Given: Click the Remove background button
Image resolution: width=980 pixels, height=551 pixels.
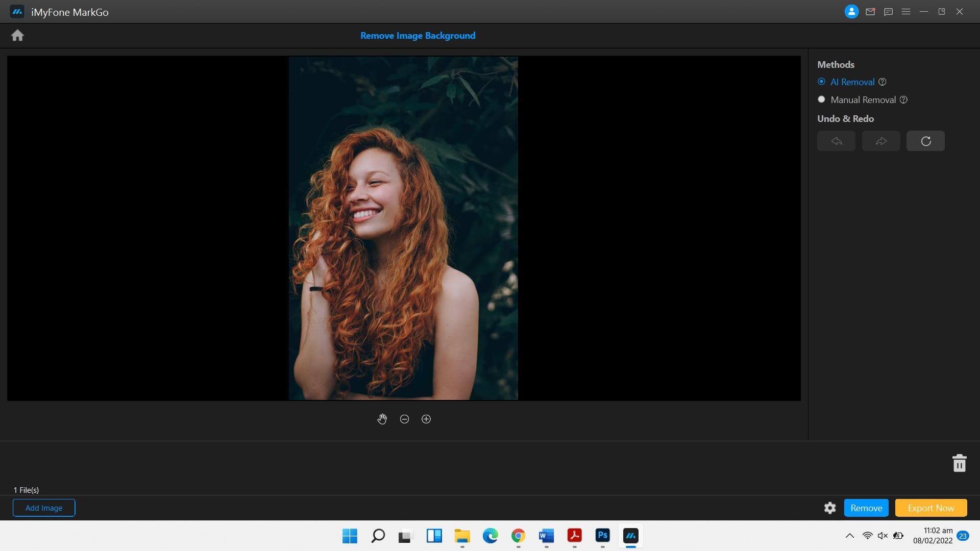Looking at the screenshot, I should point(866,507).
